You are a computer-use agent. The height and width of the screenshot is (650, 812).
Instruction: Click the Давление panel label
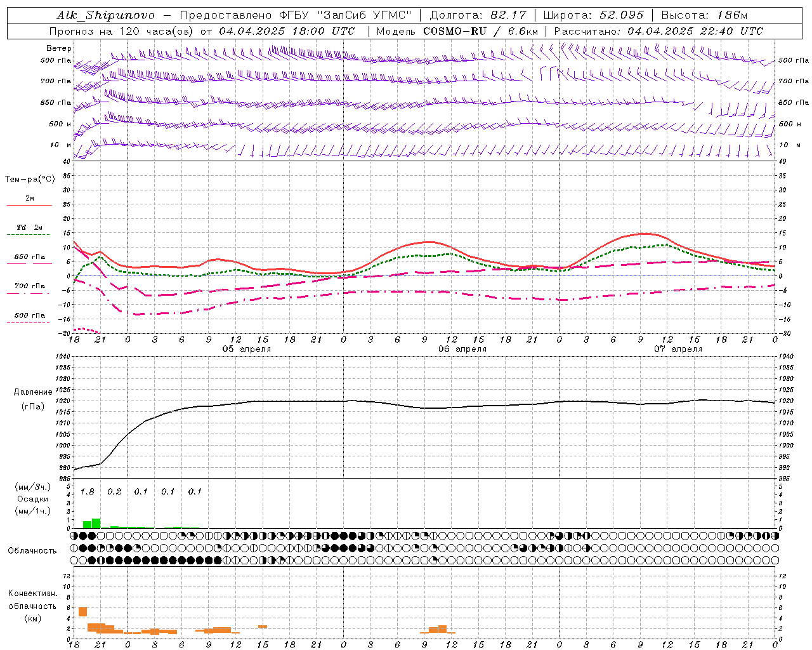32,392
